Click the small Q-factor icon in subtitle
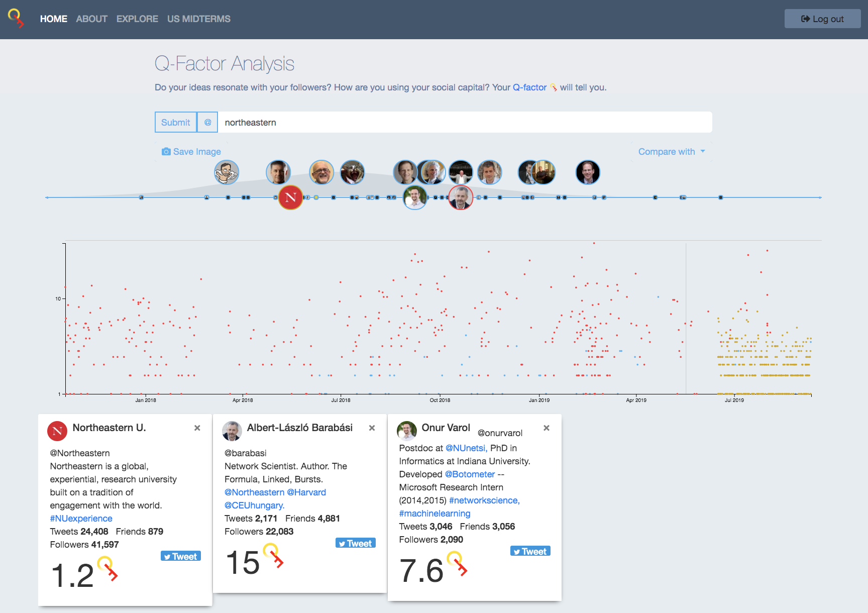 point(554,87)
